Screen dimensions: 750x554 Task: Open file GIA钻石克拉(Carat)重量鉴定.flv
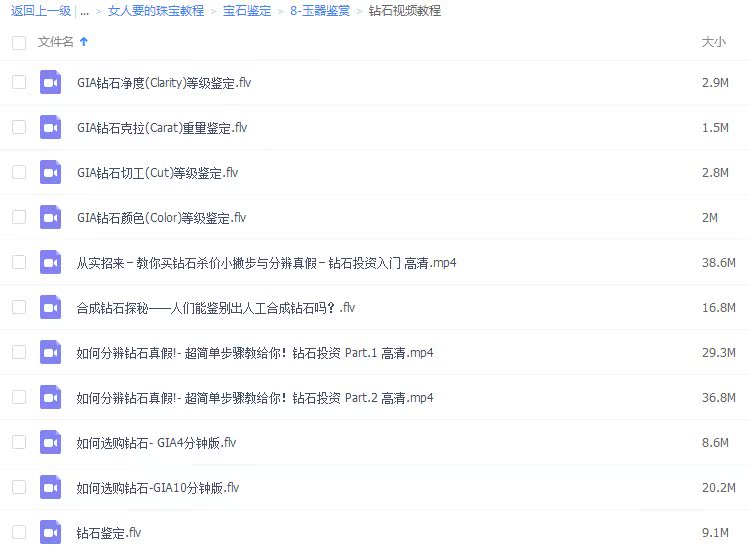point(162,128)
